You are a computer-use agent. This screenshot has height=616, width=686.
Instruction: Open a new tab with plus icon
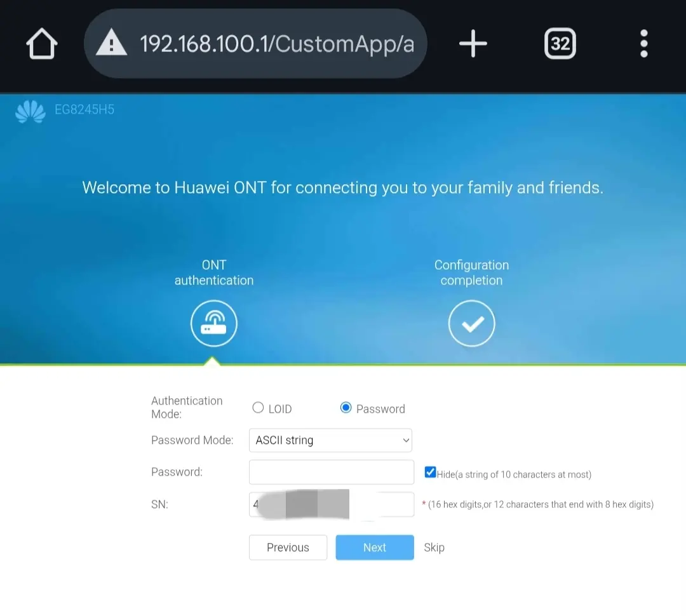tap(473, 43)
